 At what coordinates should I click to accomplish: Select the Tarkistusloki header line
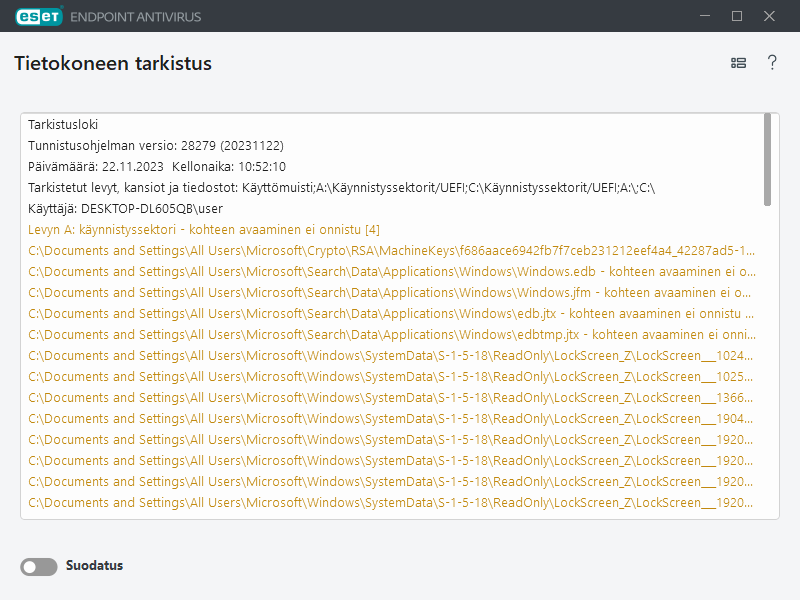[63, 125]
